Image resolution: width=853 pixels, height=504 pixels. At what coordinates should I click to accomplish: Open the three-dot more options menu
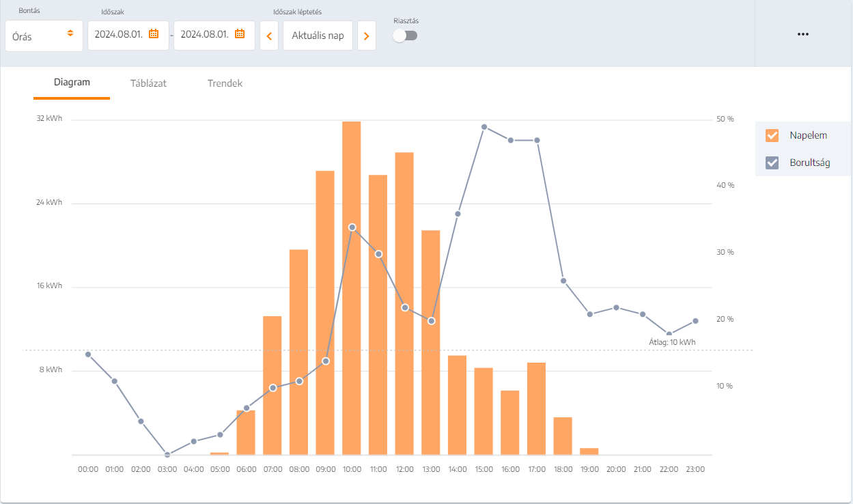pyautogui.click(x=803, y=34)
